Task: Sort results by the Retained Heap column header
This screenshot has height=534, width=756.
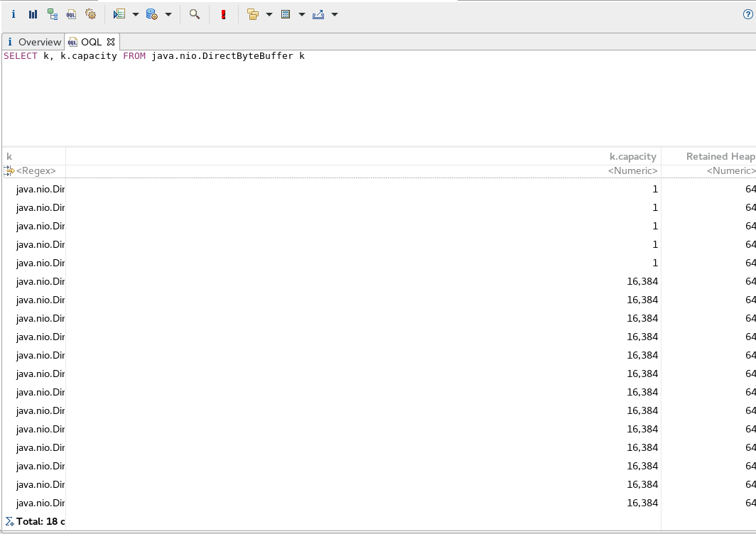Action: [719, 156]
